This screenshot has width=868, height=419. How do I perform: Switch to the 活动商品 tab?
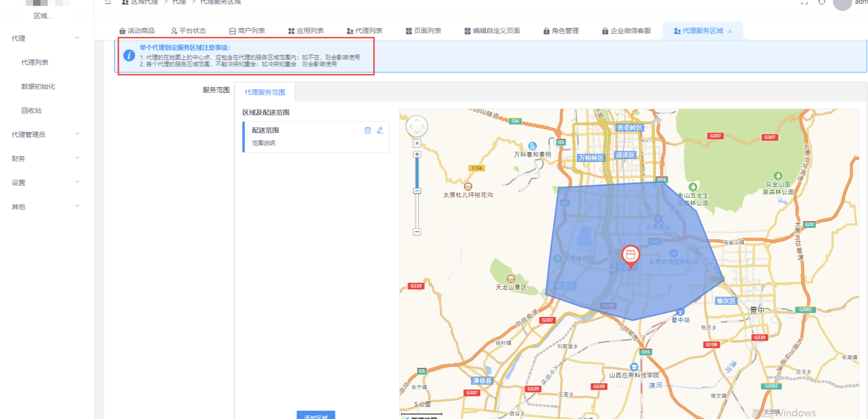(x=137, y=31)
